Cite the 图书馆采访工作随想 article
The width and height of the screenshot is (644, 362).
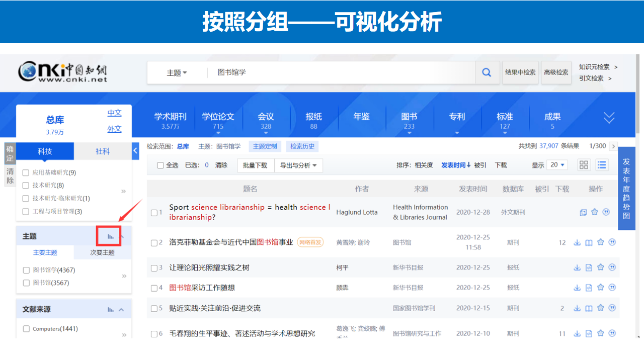point(612,288)
